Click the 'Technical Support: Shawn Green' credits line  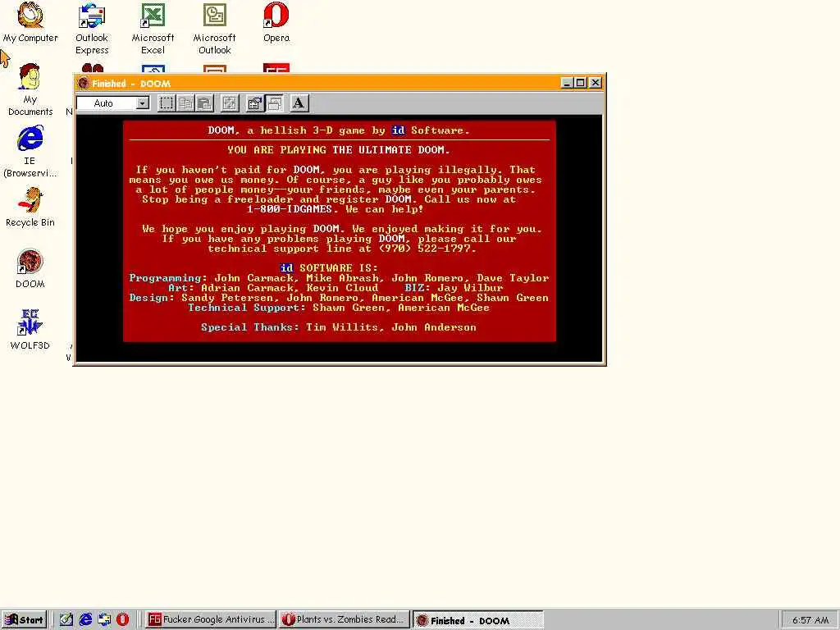pyautogui.click(x=339, y=308)
